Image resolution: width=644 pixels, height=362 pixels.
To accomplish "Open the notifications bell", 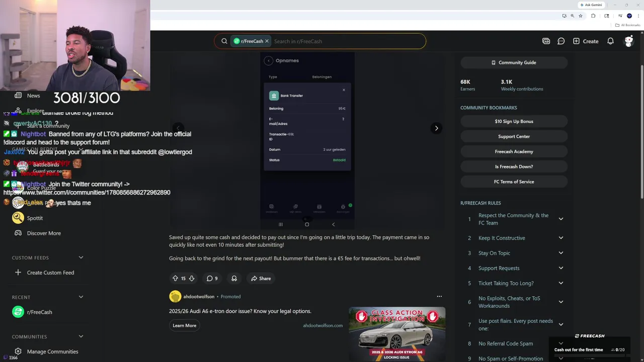I will pyautogui.click(x=610, y=41).
